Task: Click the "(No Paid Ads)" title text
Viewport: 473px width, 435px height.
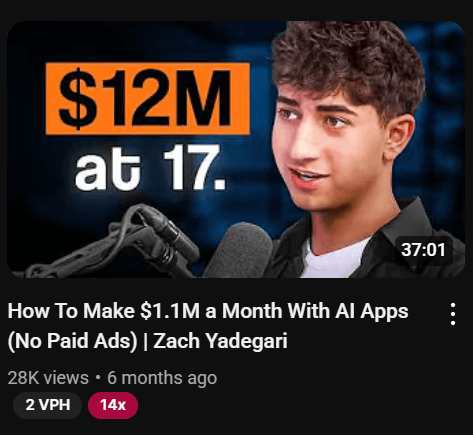Action: click(72, 341)
